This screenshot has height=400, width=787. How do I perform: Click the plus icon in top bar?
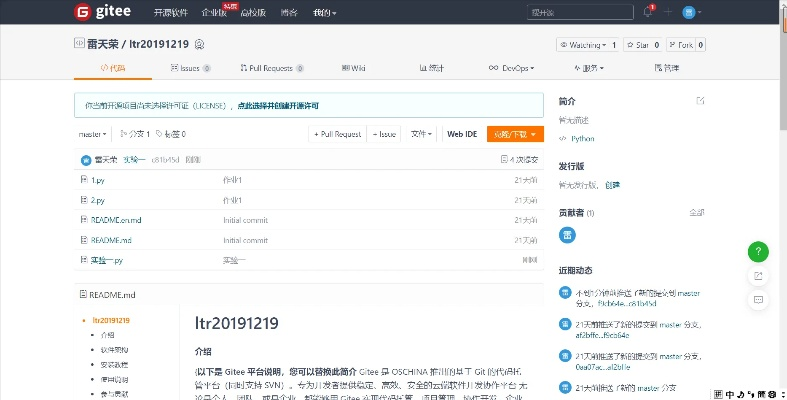(670, 13)
